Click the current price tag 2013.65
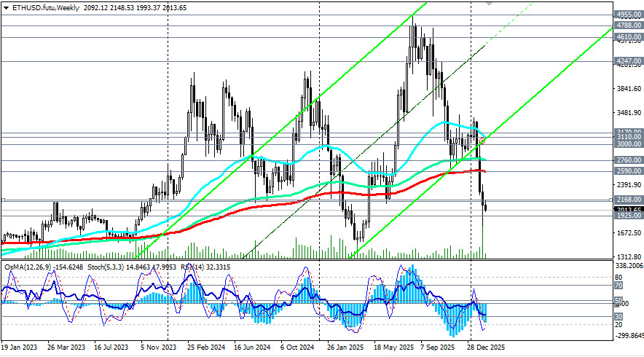 click(x=627, y=210)
